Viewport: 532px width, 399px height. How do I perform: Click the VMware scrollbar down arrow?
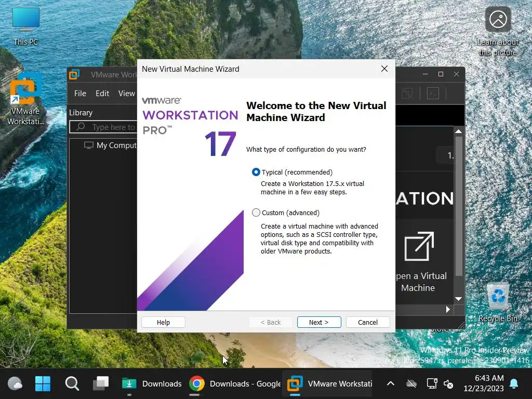click(x=459, y=299)
